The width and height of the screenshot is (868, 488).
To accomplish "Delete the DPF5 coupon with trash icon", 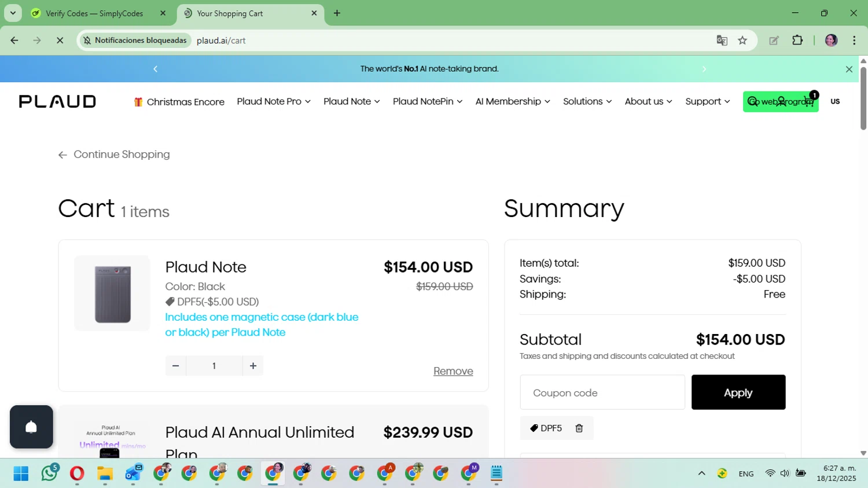I will (579, 428).
